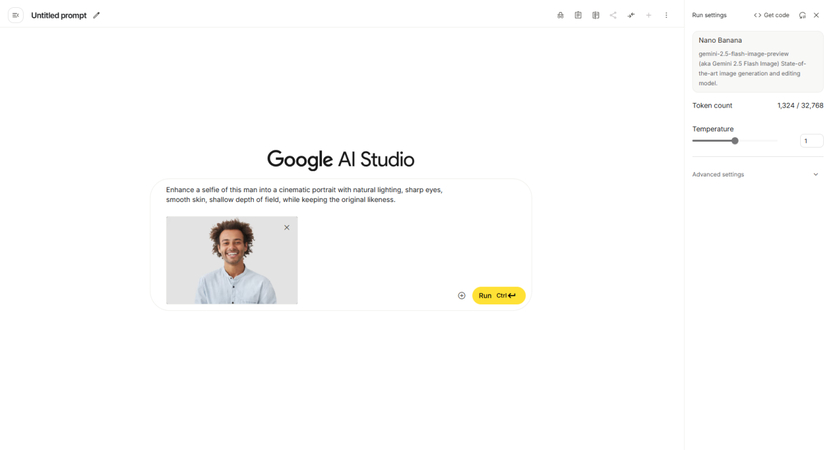Click the plus new chat icon in toolbar
831x450 pixels.
[x=648, y=15]
